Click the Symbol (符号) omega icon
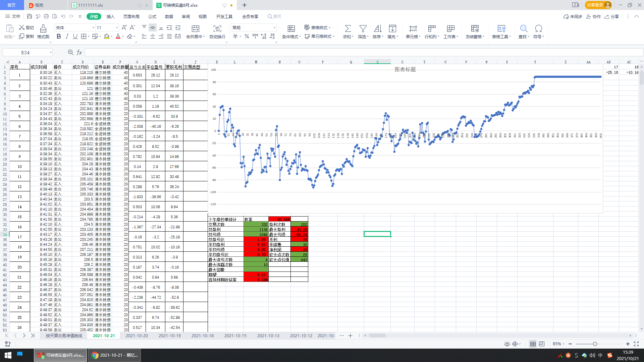This screenshot has height=362, width=644. pos(538,29)
